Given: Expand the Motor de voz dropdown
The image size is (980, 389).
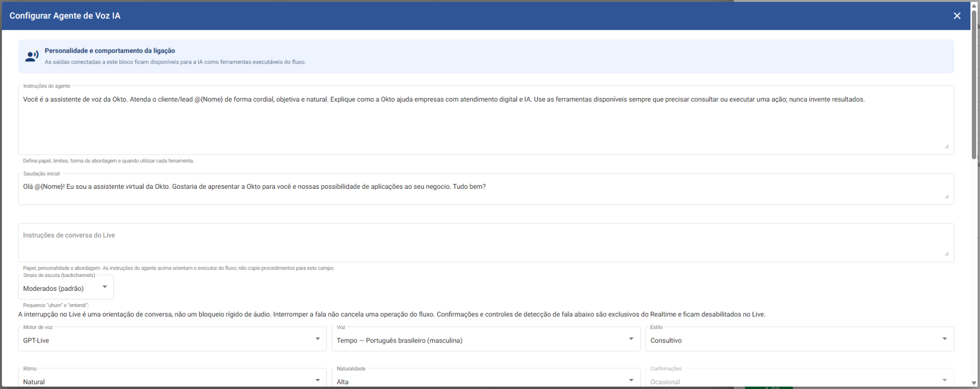Looking at the screenshot, I should (172, 339).
